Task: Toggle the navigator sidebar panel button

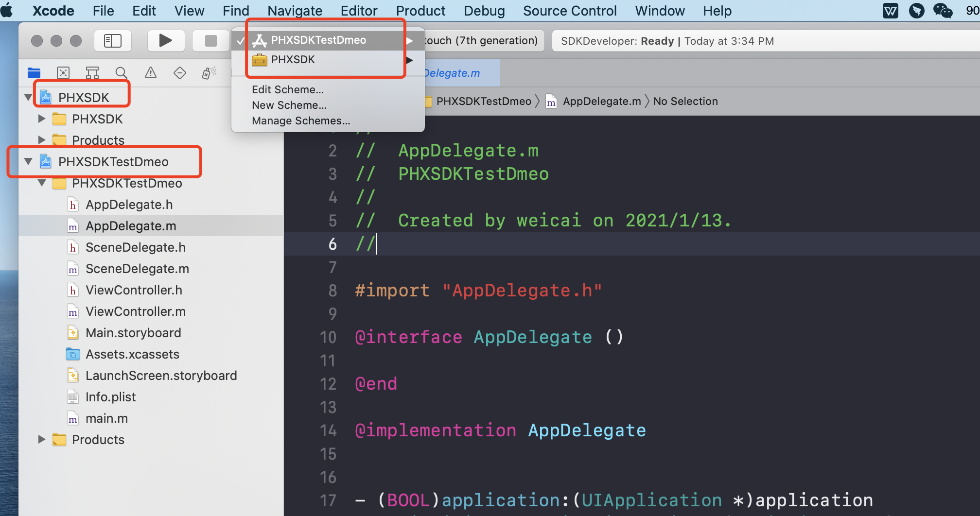Action: click(113, 40)
